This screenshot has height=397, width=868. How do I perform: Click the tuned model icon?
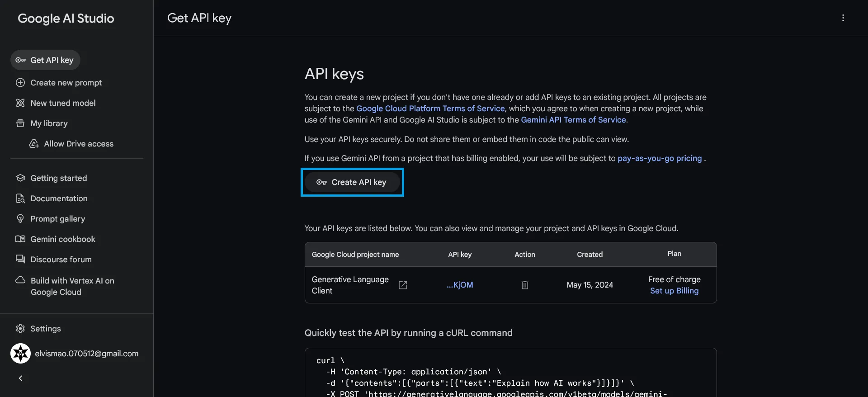click(x=20, y=103)
